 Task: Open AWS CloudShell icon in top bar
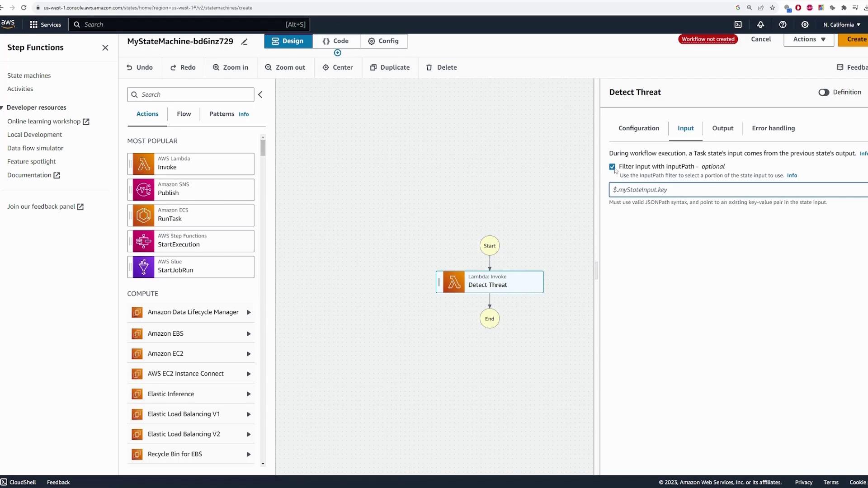tap(738, 25)
